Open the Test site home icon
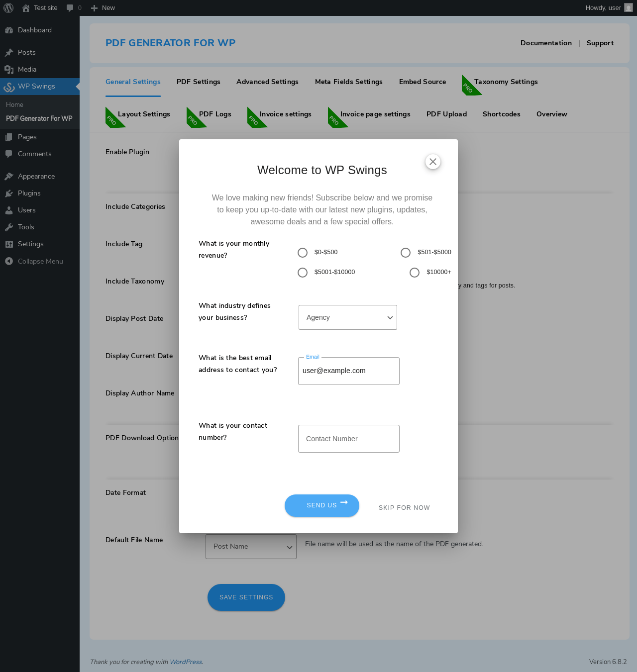This screenshot has height=672, width=637. coord(26,8)
